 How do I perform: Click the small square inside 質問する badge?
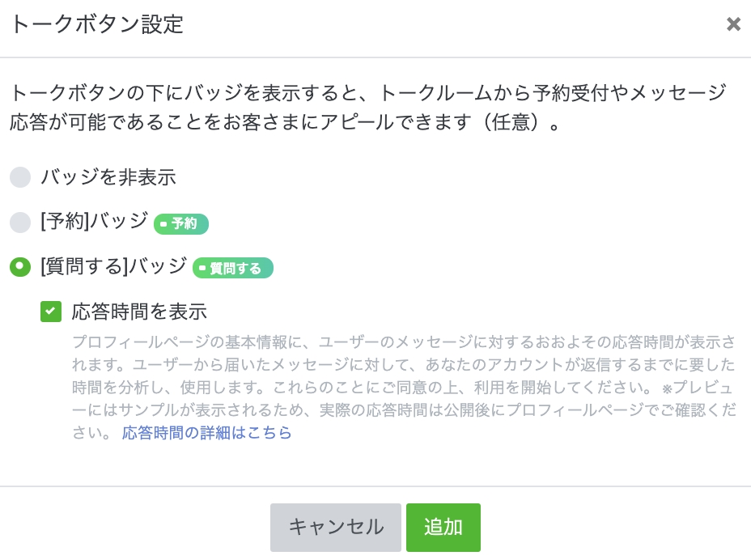click(x=203, y=269)
